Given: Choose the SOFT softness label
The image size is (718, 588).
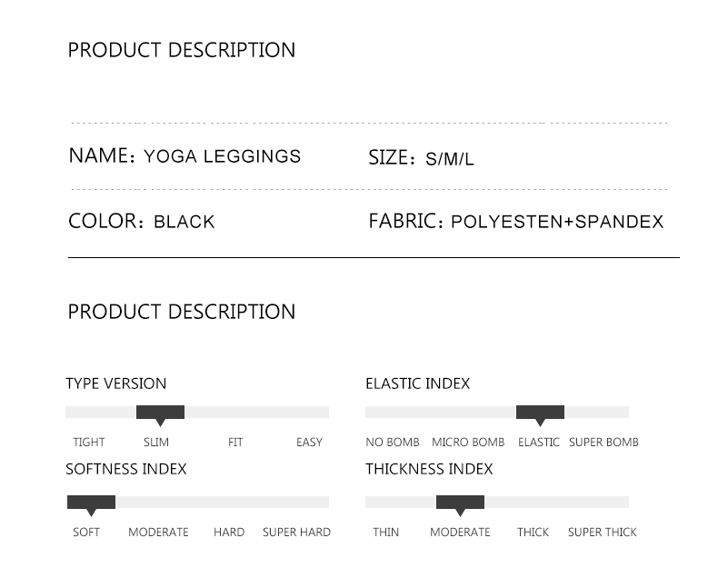Looking at the screenshot, I should click(86, 533).
